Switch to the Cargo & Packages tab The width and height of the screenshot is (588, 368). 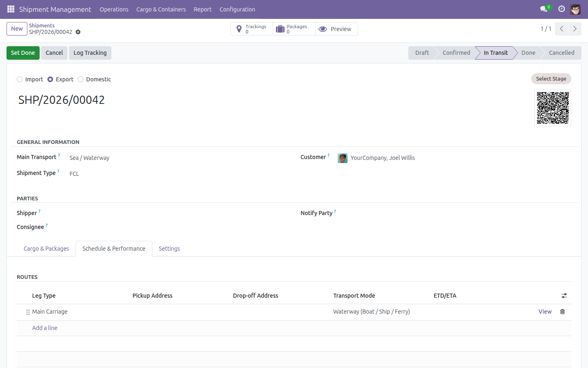click(x=46, y=249)
